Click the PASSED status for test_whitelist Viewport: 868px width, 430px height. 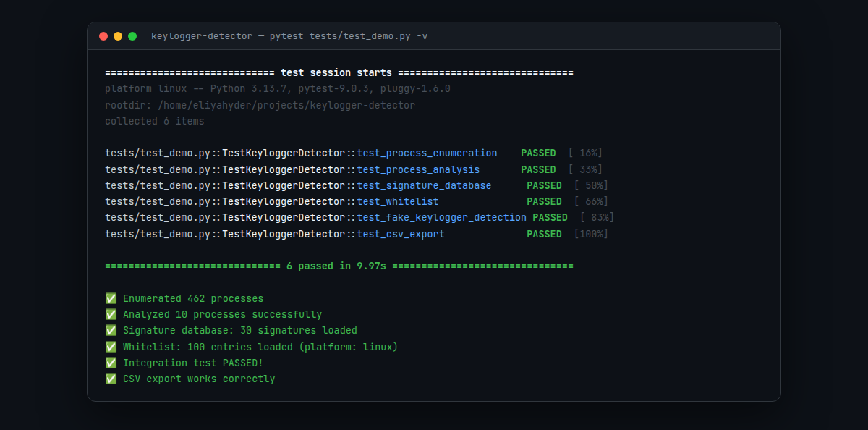coord(544,201)
